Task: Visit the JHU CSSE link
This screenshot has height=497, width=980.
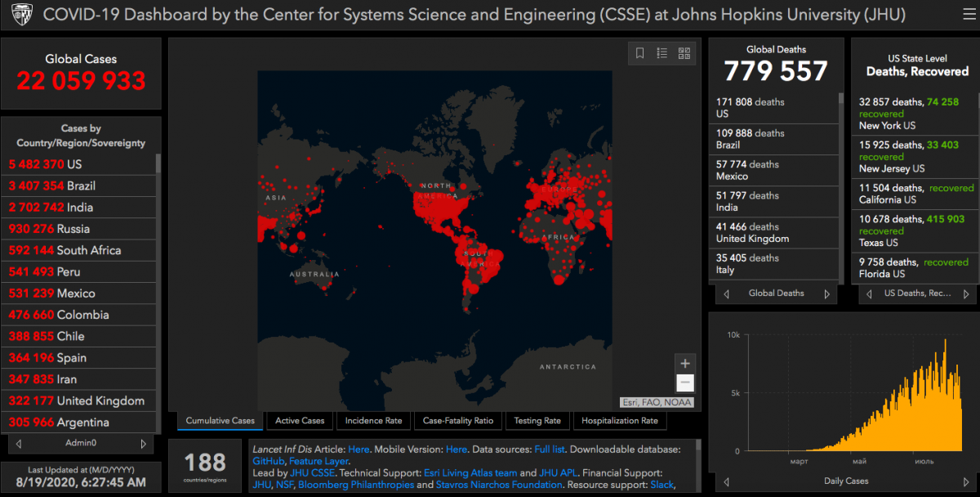Action: click(x=311, y=472)
